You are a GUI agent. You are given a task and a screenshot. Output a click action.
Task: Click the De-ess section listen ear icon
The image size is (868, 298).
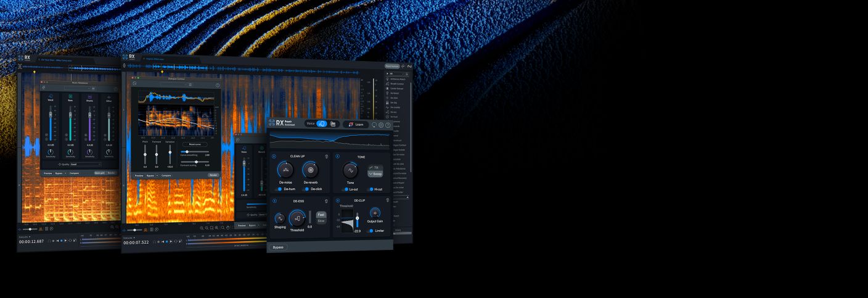tap(327, 200)
